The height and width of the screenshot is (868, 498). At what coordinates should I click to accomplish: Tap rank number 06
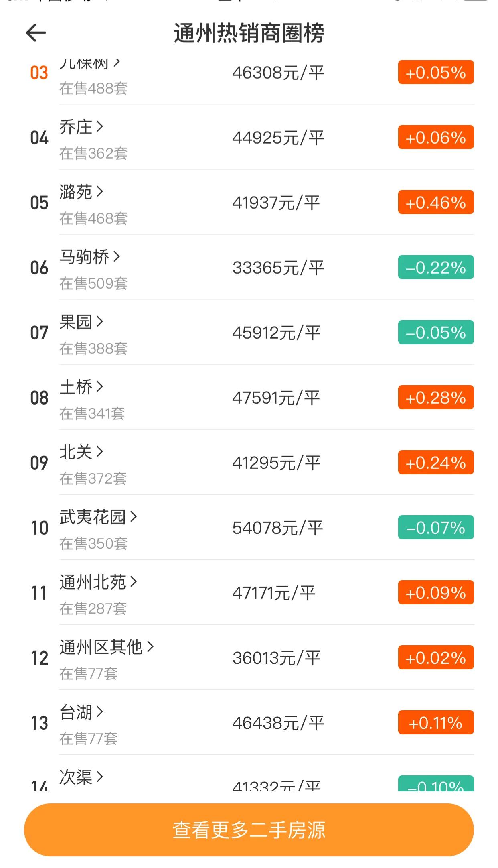pos(39,268)
